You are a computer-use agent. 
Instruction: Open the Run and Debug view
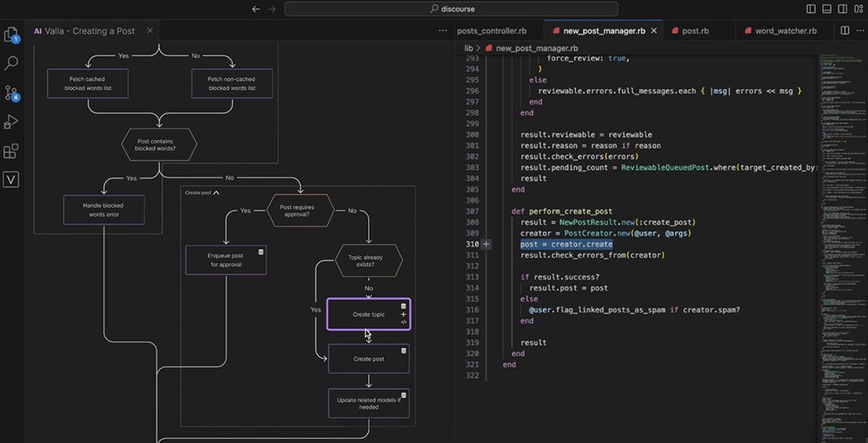point(11,122)
